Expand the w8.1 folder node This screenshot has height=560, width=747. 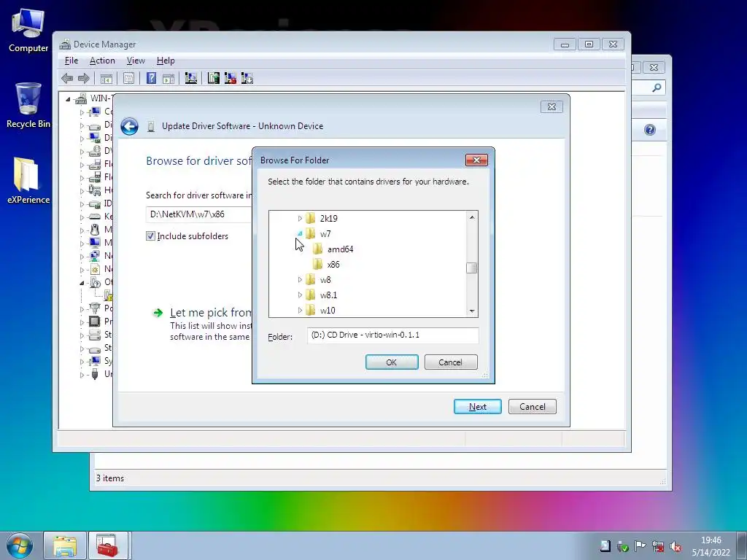pos(300,295)
